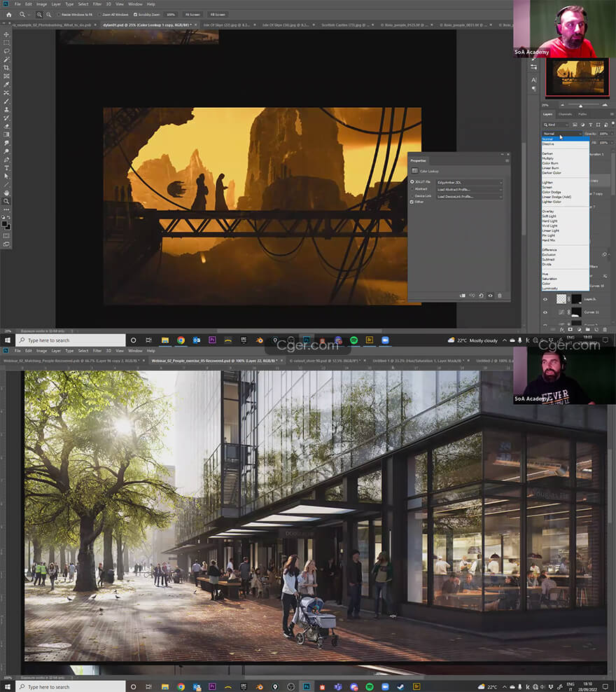The height and width of the screenshot is (692, 616).
Task: Open the 3DLUT File preset dropdown
Action: (x=469, y=182)
